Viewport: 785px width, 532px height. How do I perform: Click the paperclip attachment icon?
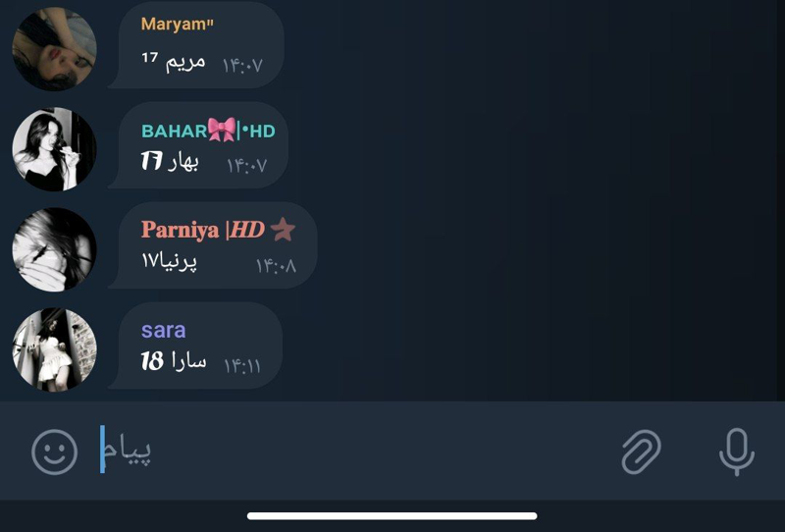642,452
